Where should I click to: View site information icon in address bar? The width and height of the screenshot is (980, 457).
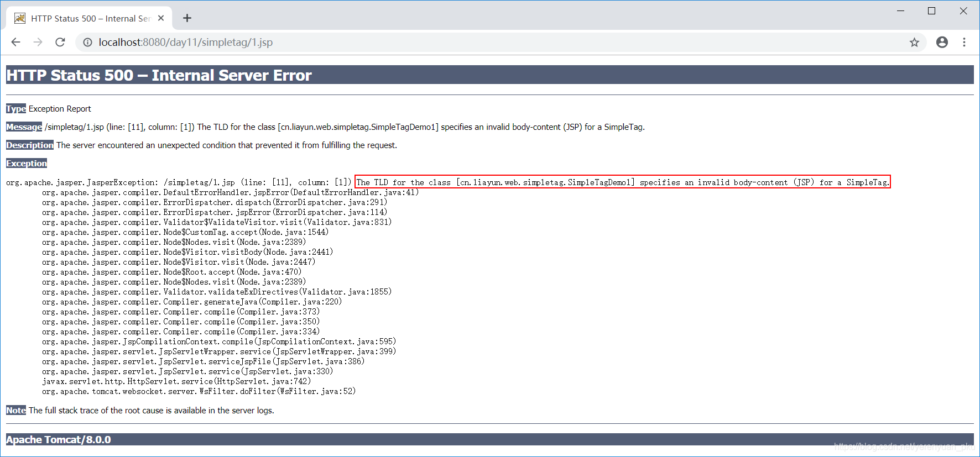(87, 42)
